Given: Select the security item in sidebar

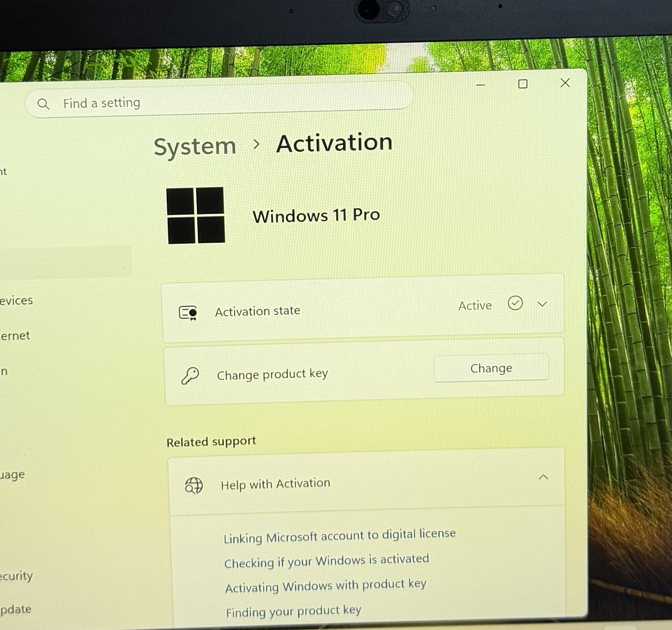Looking at the screenshot, I should pos(16,576).
